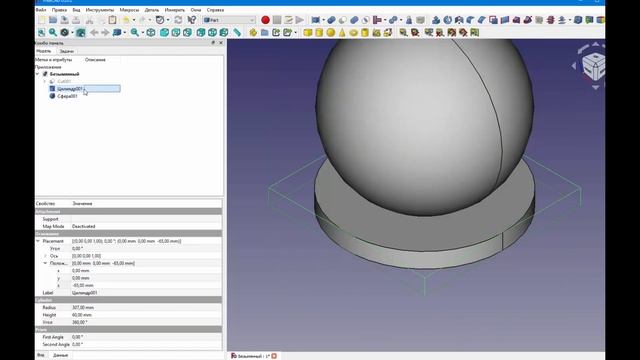Switch to the Вид properties tab
The image size is (640, 360).
pos(41,356)
